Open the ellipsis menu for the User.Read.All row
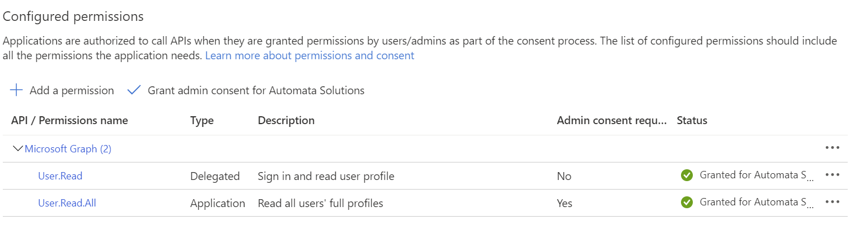Image resolution: width=868 pixels, height=246 pixels. click(x=832, y=202)
